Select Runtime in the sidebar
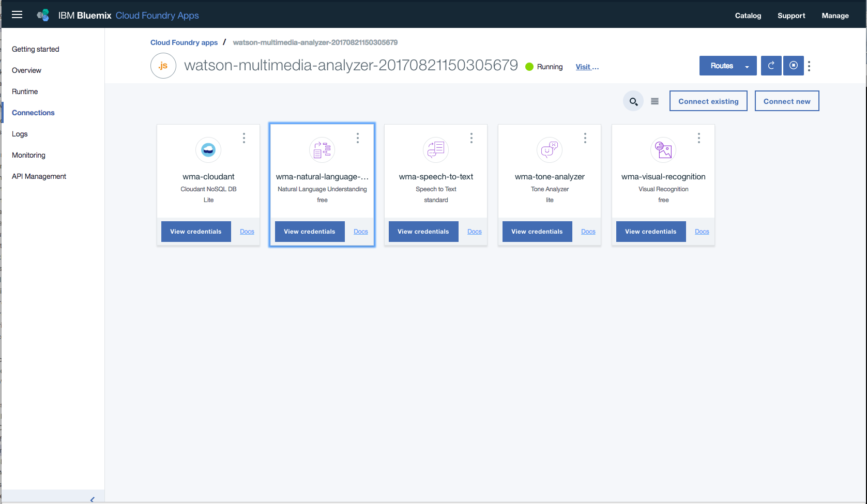This screenshot has width=867, height=504. coord(25,91)
